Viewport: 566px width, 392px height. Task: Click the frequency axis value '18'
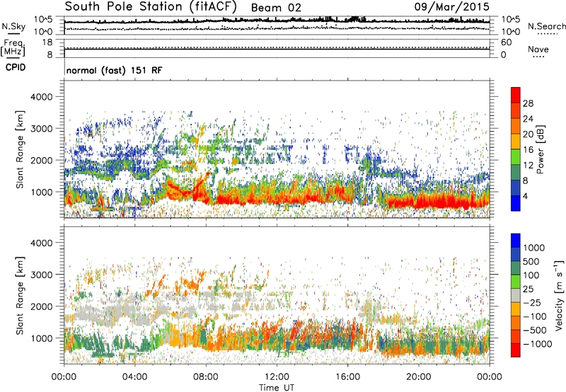tap(47, 42)
